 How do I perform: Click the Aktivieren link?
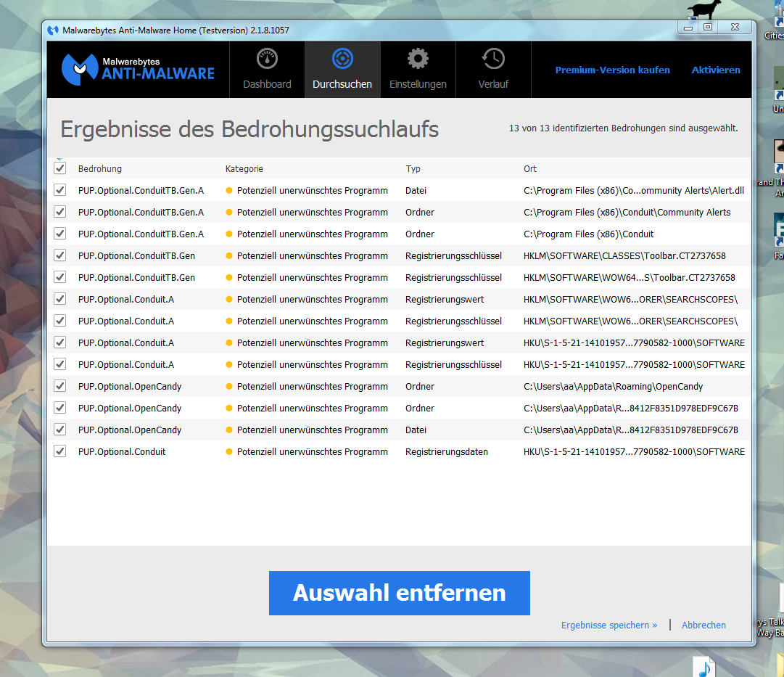point(716,70)
